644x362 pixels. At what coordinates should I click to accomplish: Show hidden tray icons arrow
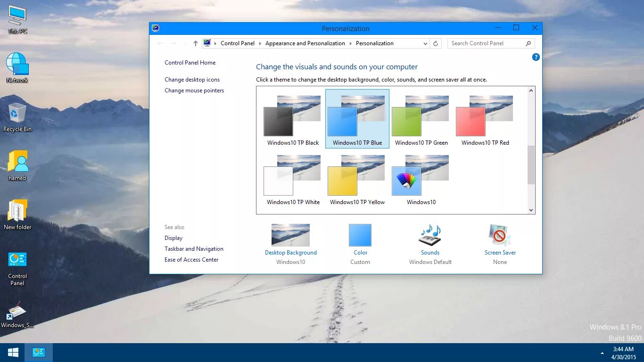[x=602, y=353]
